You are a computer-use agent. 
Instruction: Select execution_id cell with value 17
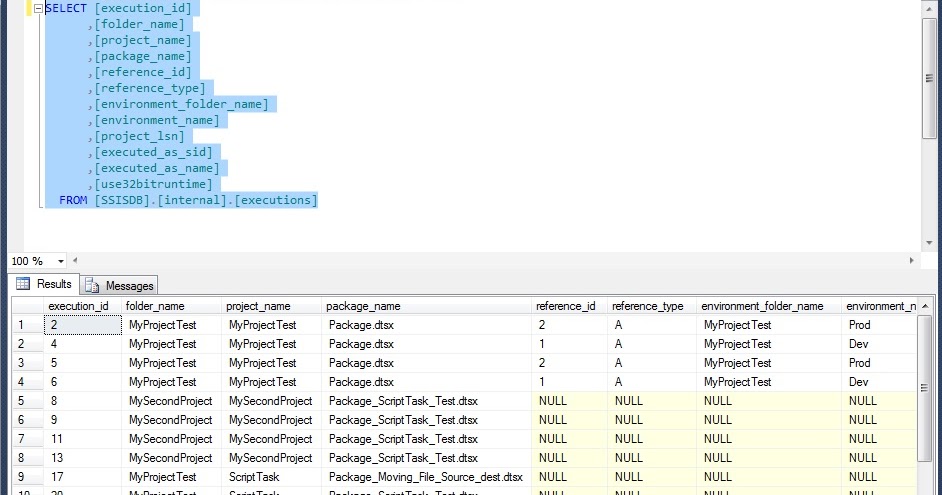click(x=83, y=477)
